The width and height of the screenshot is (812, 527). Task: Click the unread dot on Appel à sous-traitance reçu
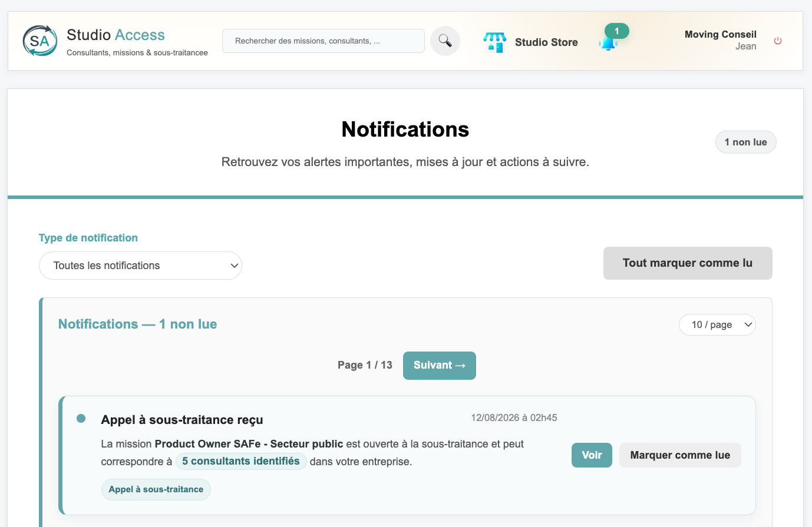pyautogui.click(x=81, y=419)
